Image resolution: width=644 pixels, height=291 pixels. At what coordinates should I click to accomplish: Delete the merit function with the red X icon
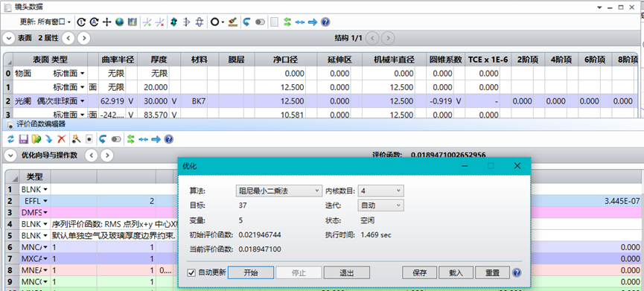[x=62, y=140]
